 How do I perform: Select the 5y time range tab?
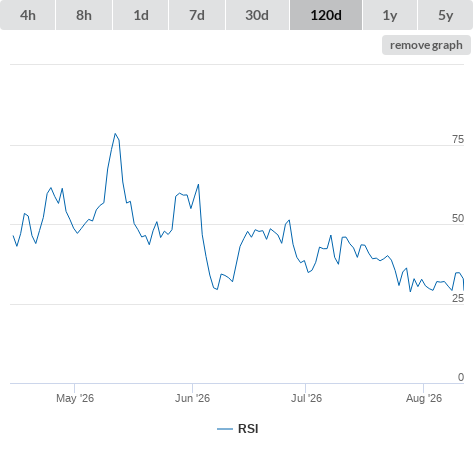click(445, 15)
